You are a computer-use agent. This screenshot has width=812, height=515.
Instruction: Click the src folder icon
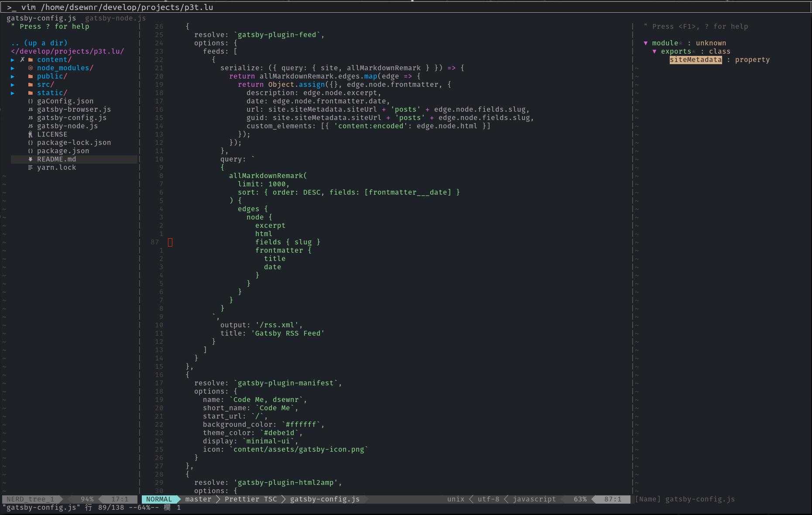(x=31, y=85)
